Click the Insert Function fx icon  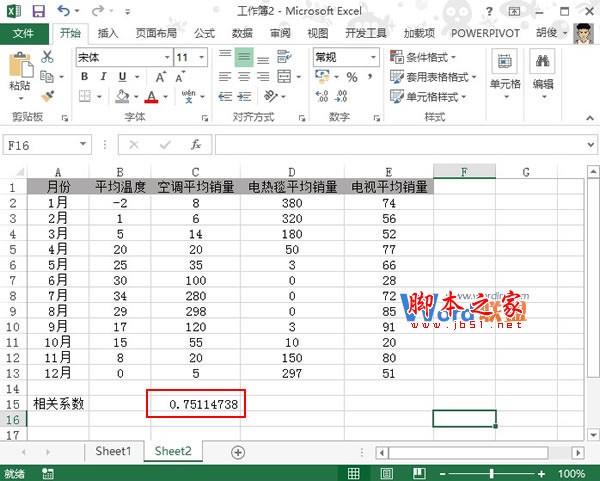197,144
